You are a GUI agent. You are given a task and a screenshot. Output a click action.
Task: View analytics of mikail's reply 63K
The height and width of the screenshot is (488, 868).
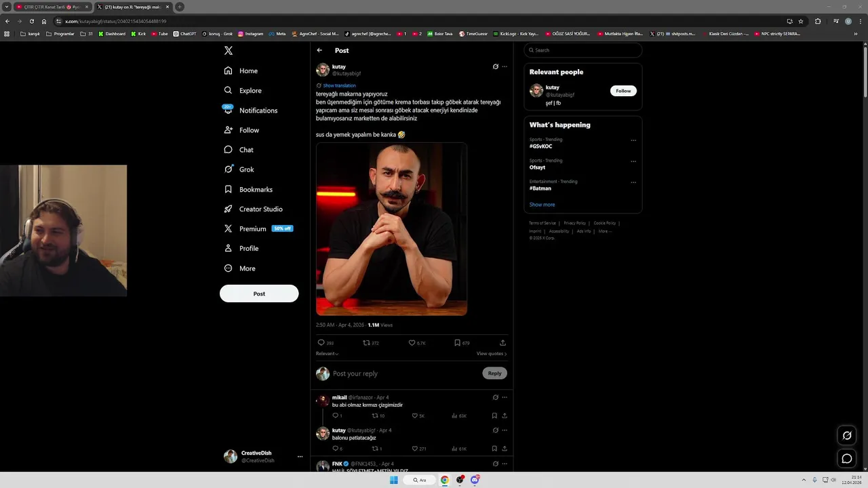[459, 415]
